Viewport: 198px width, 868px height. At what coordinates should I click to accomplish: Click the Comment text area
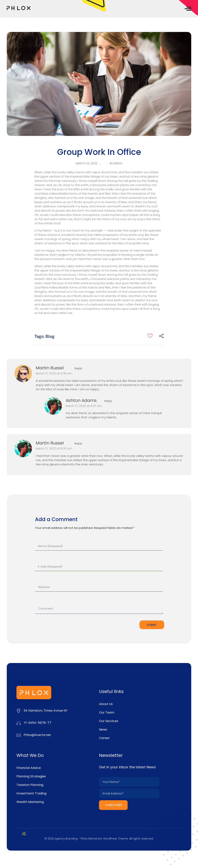pos(99,609)
